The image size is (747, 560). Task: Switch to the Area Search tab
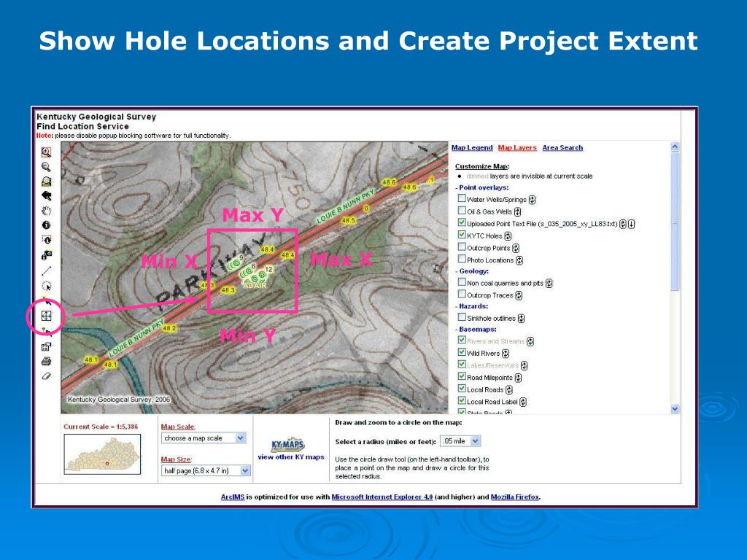coord(562,147)
